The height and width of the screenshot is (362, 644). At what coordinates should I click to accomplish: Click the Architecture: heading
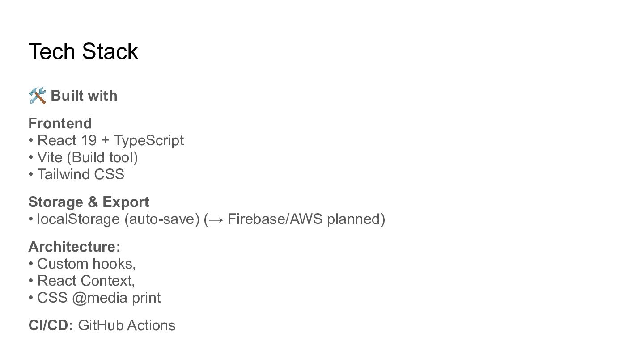[74, 247]
